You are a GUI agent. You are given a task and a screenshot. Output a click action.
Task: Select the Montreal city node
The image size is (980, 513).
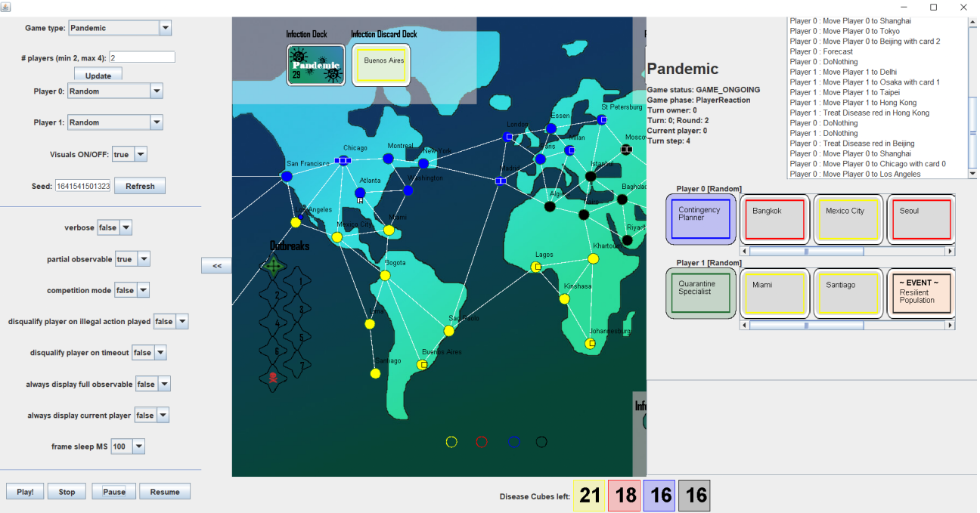click(x=388, y=158)
